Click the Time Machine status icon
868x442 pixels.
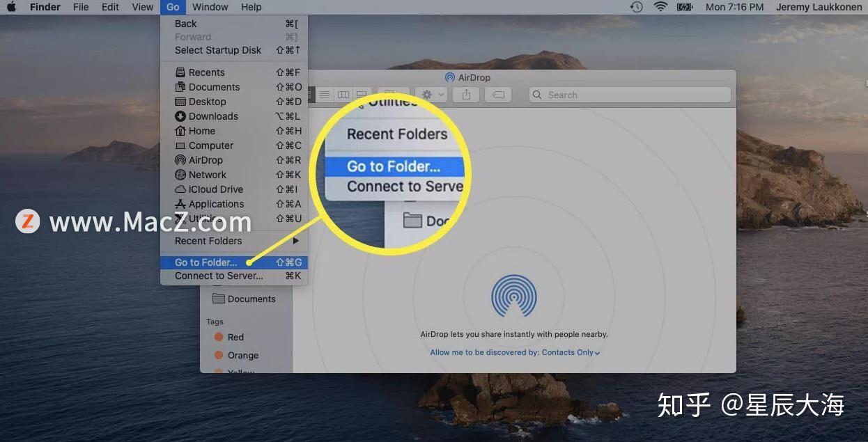pyautogui.click(x=636, y=7)
